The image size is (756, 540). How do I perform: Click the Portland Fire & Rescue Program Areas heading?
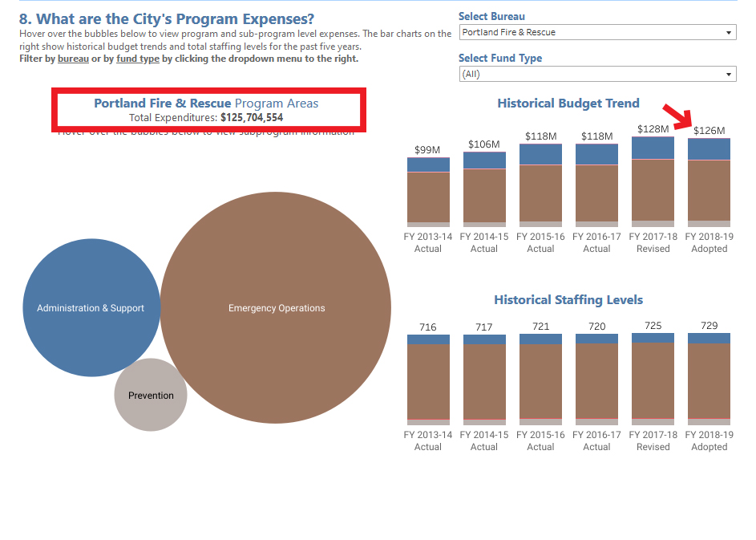(206, 104)
